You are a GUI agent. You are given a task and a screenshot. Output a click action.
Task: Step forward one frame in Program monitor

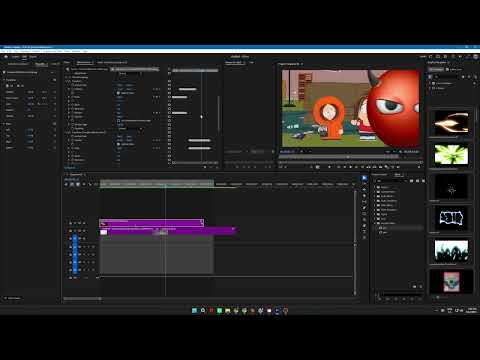[356, 167]
